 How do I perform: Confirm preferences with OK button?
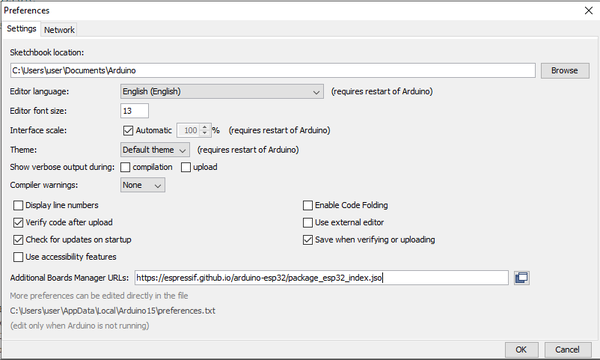521,350
